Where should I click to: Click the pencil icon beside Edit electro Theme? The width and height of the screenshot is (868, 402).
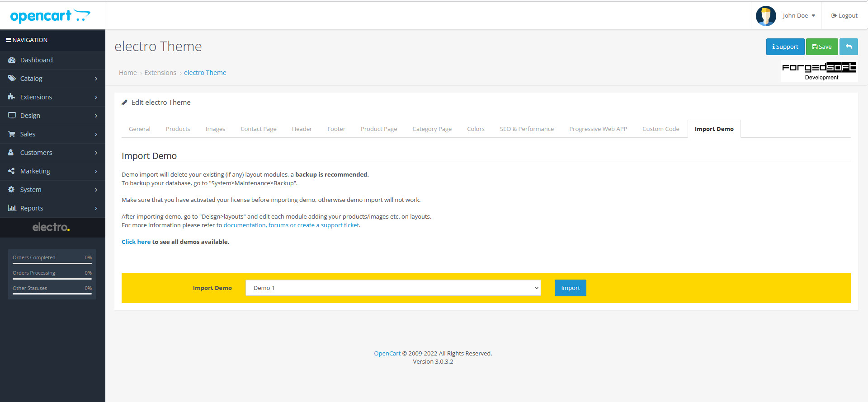point(124,103)
